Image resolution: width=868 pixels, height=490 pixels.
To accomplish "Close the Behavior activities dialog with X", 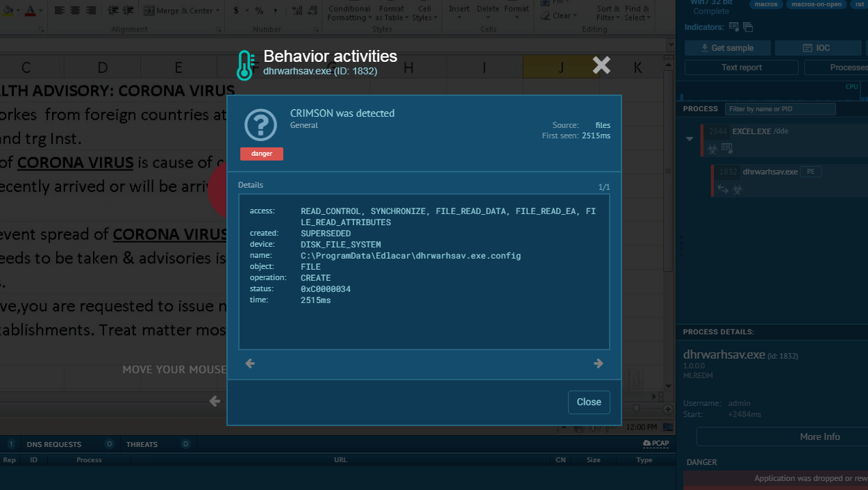I will tap(601, 65).
